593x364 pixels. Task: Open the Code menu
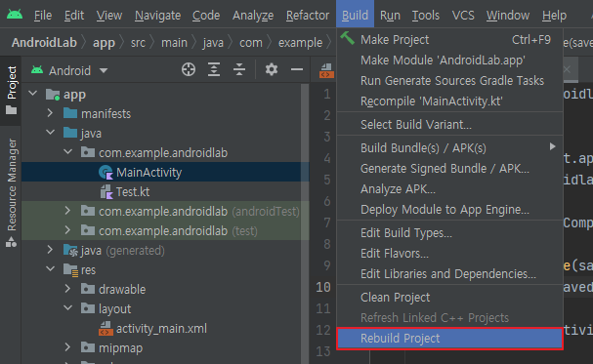(206, 16)
